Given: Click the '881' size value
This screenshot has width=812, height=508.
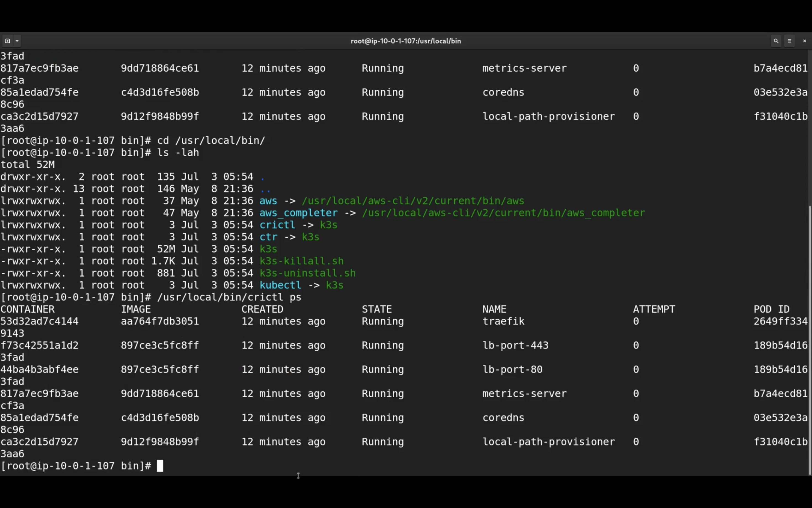Looking at the screenshot, I should (x=166, y=273).
